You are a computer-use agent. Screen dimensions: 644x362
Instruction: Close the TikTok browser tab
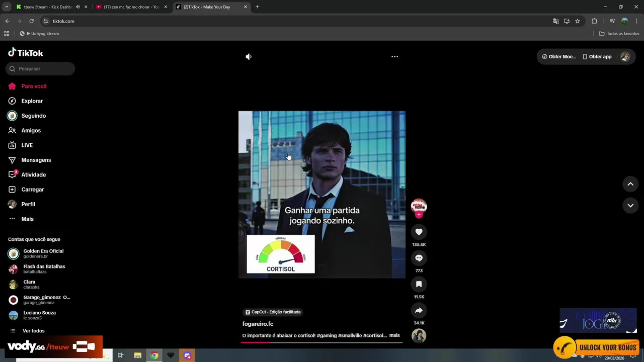pos(246,7)
